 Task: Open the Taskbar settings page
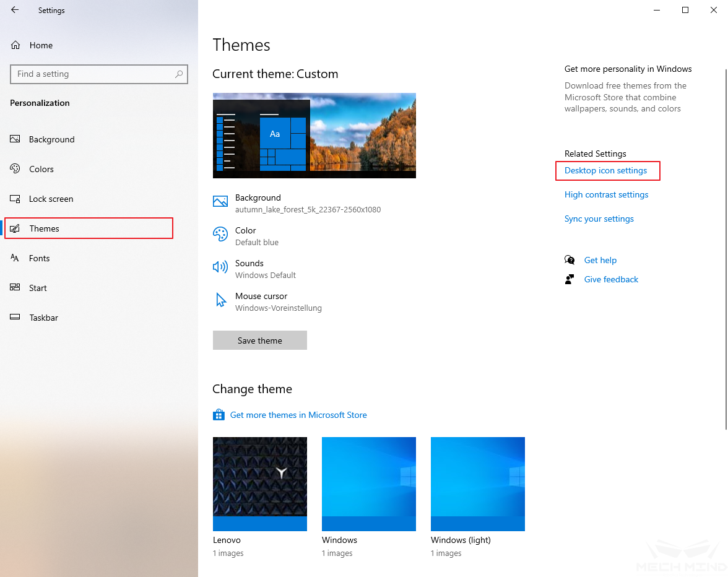(x=43, y=318)
